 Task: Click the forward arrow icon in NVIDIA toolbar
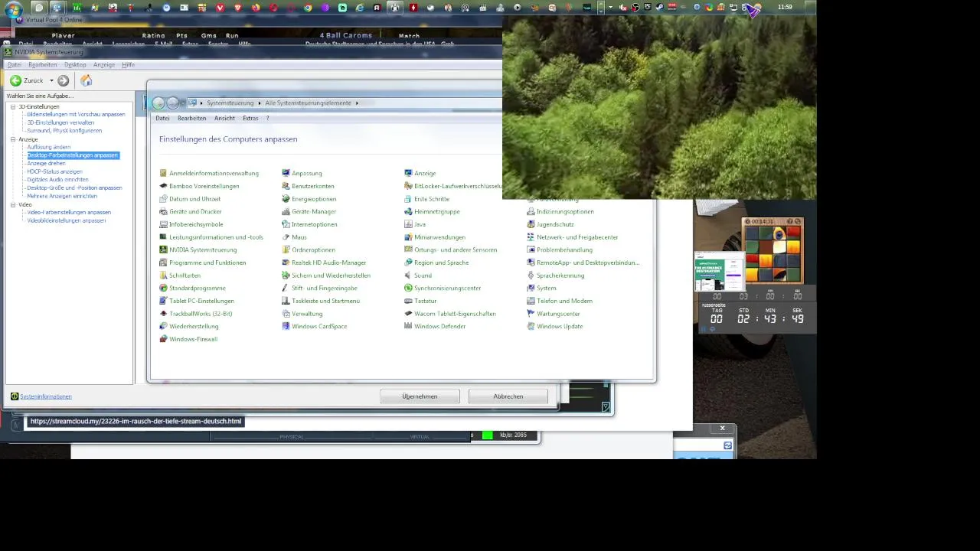pyautogui.click(x=64, y=80)
